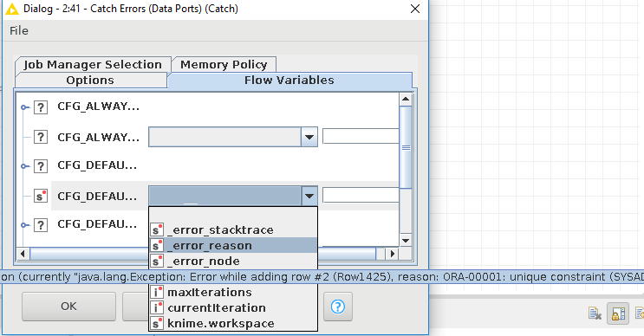The width and height of the screenshot is (644, 336).
Task: Choose knime.workspace from the list
Action: (233, 323)
